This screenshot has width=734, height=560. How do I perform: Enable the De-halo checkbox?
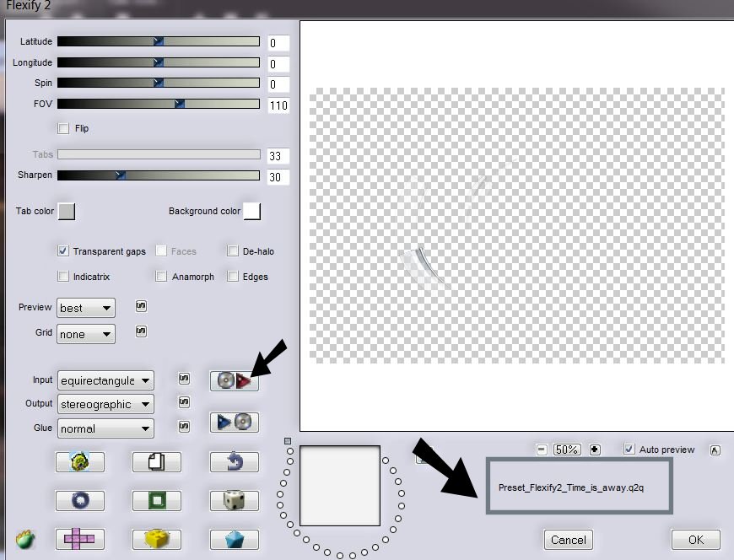233,250
